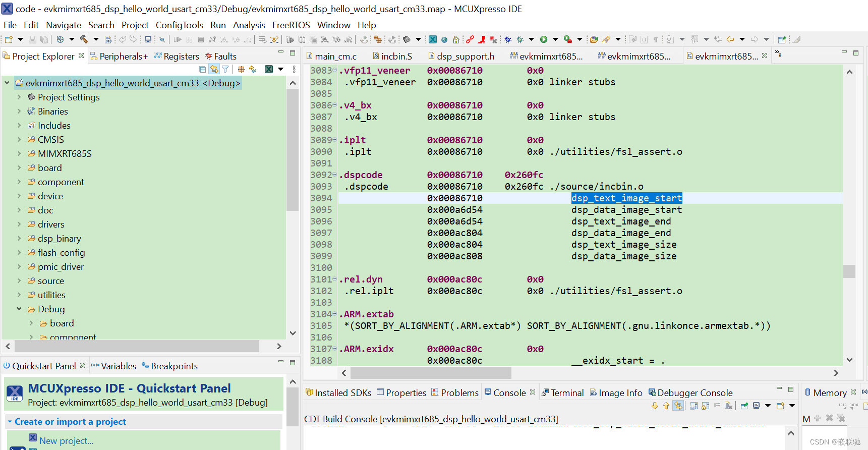Image resolution: width=868 pixels, height=450 pixels.
Task: Switch to the Faults view tab
Action: (220, 57)
